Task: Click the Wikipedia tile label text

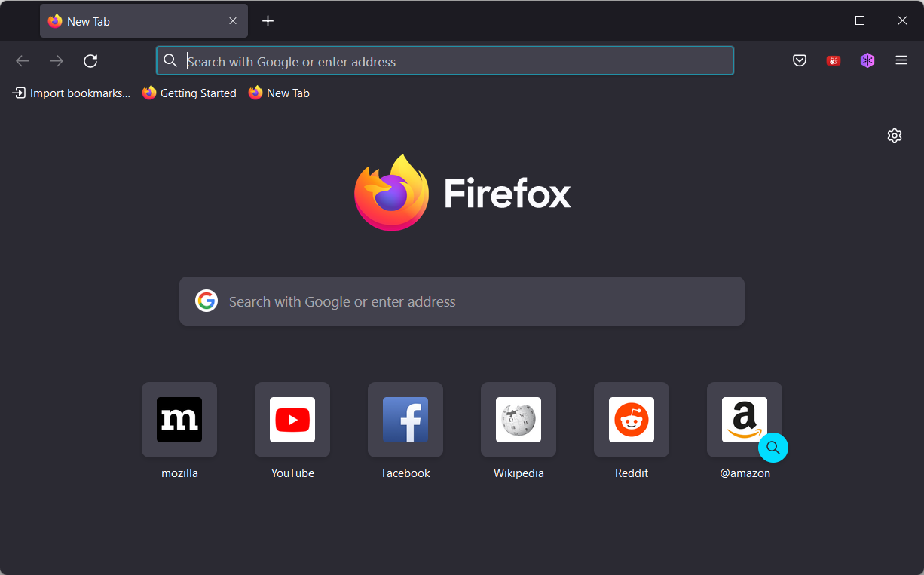Action: tap(519, 473)
